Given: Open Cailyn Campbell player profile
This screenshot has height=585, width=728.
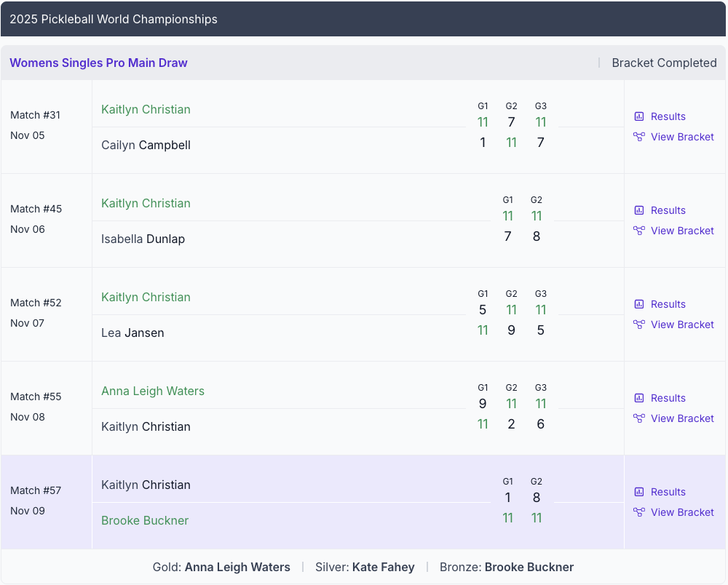Looking at the screenshot, I should tap(146, 145).
